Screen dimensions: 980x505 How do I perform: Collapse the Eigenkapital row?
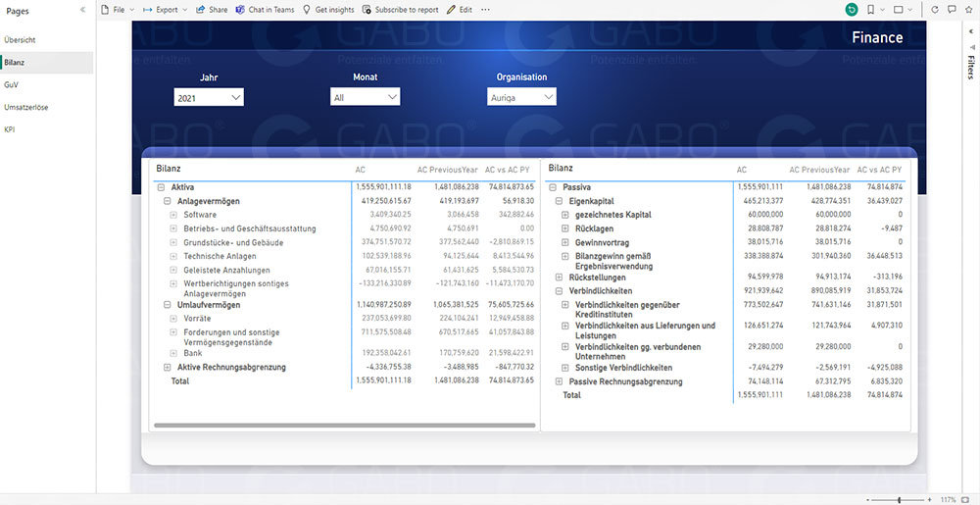pyautogui.click(x=559, y=201)
